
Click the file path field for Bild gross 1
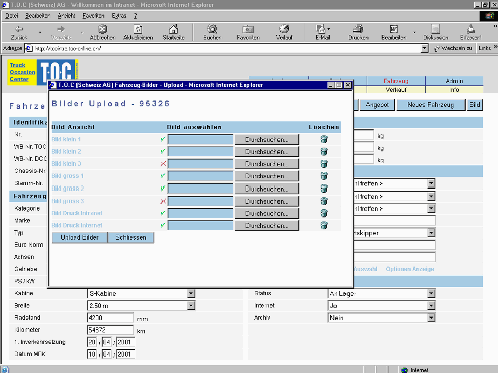(x=200, y=176)
